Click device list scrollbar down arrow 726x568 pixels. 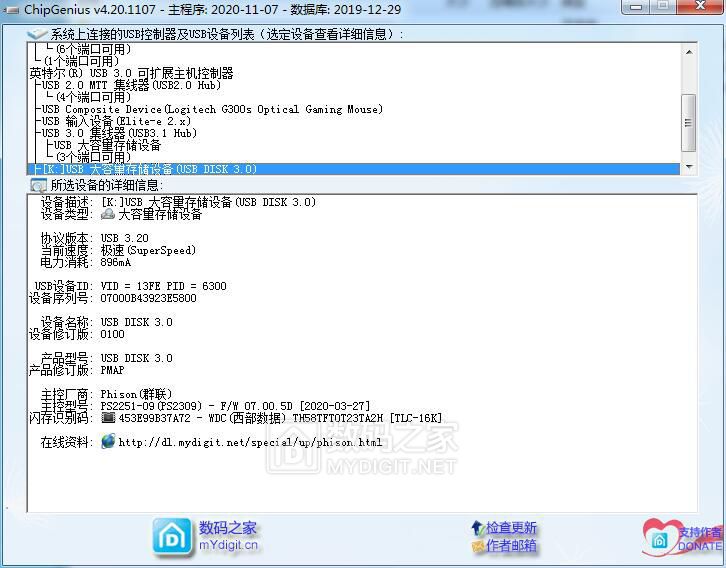coord(688,166)
